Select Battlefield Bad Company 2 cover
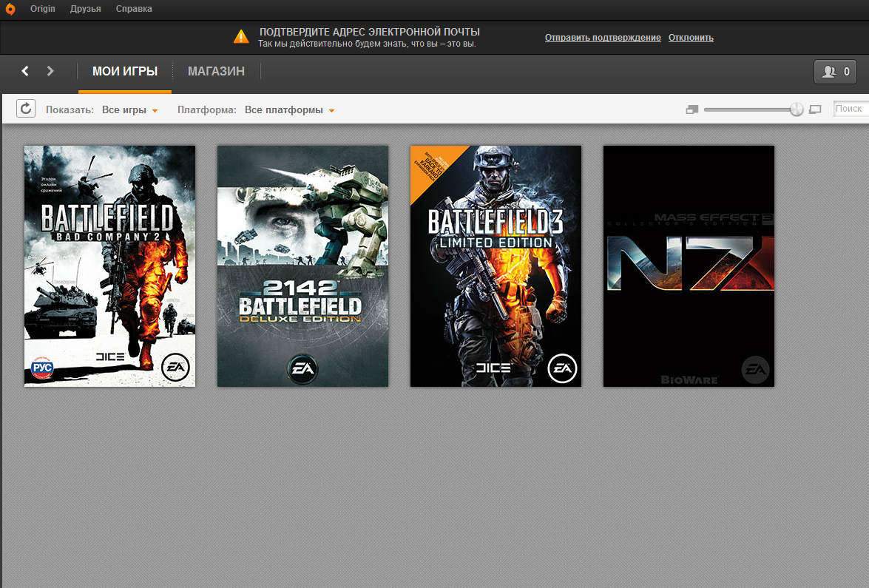The image size is (869, 588). coord(109,266)
